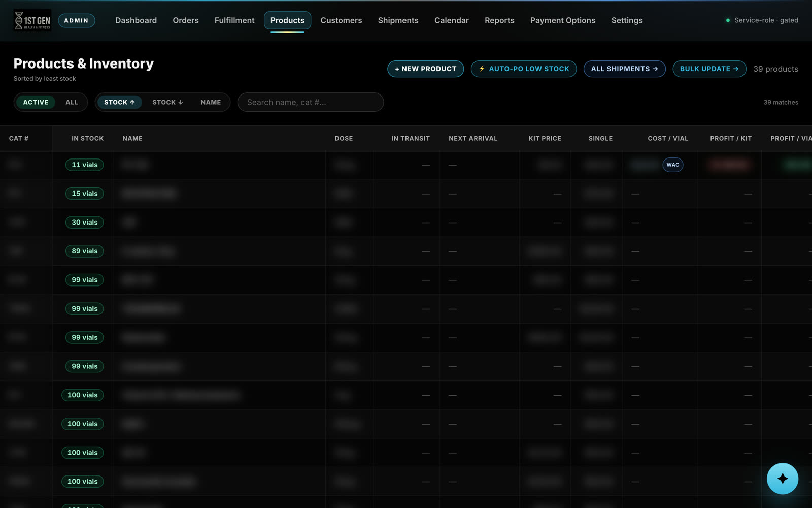Click the CAT # column header

point(19,138)
